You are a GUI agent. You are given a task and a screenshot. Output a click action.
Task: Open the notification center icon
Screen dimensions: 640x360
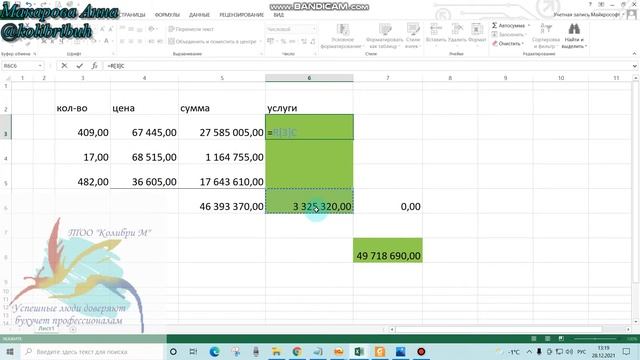pos(627,351)
